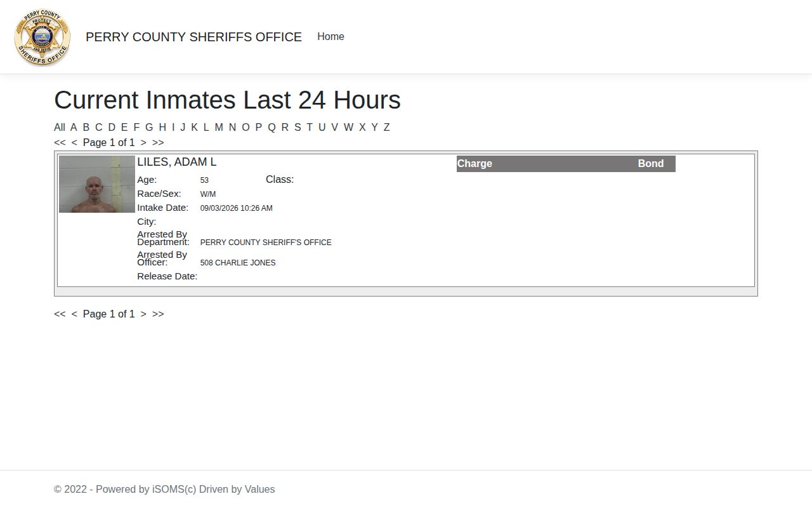Show All inmates filter
Image resolution: width=812 pixels, height=508 pixels.
[x=60, y=127]
